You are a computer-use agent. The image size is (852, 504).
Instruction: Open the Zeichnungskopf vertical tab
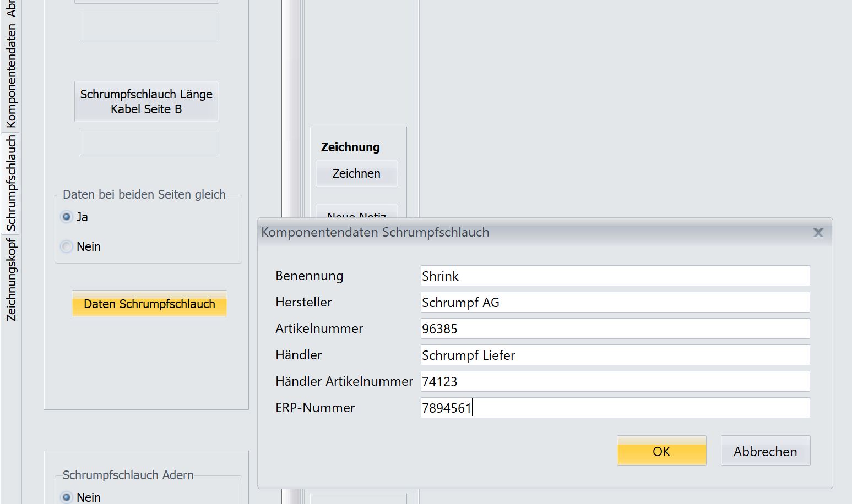[x=10, y=280]
